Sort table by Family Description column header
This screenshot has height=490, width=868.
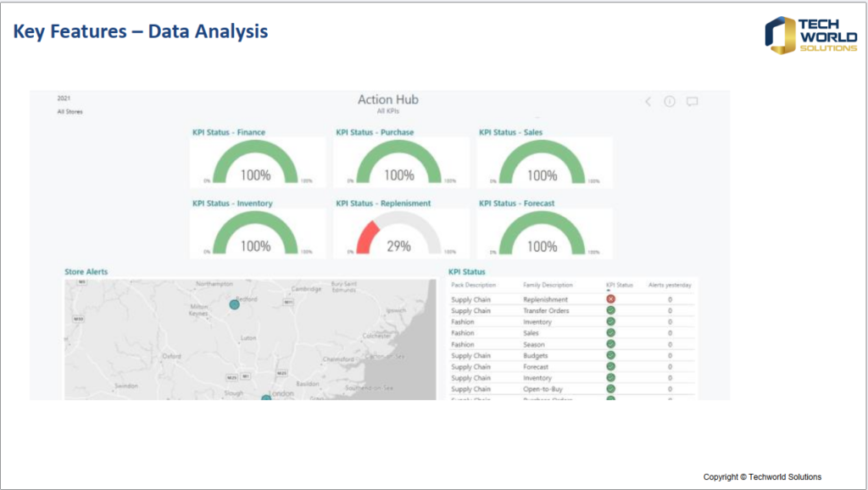548,286
